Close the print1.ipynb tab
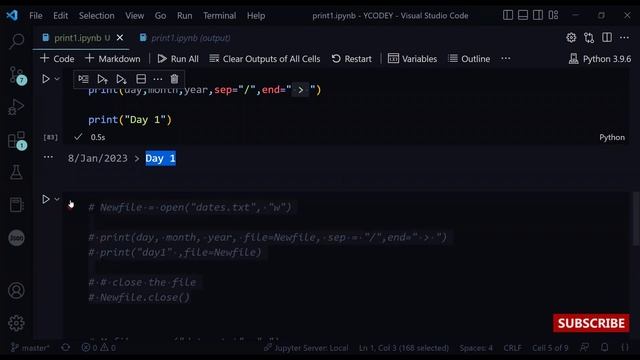This screenshot has height=360, width=640. point(120,38)
